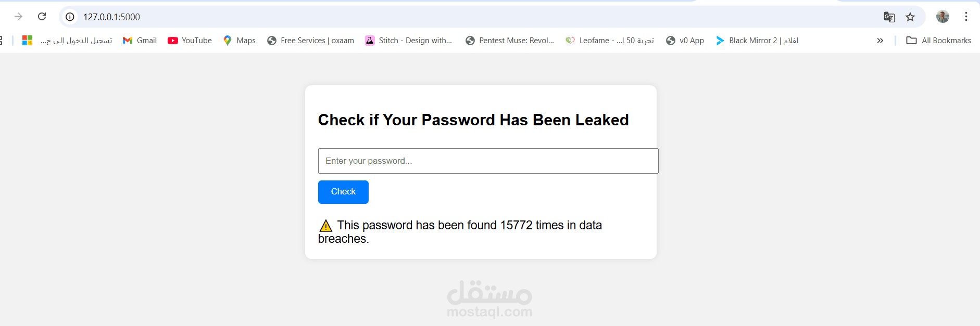Open the Free Services | oxaam bookmark
980x326 pixels.
[x=310, y=41]
